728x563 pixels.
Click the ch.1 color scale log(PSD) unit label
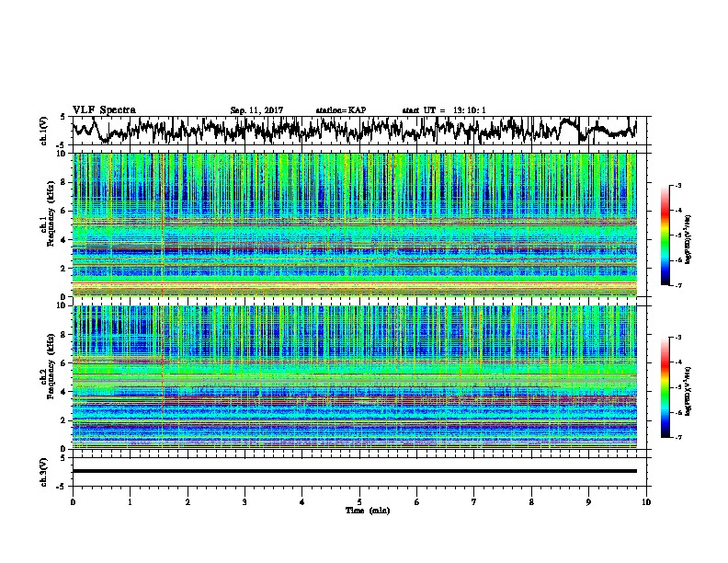[688, 240]
